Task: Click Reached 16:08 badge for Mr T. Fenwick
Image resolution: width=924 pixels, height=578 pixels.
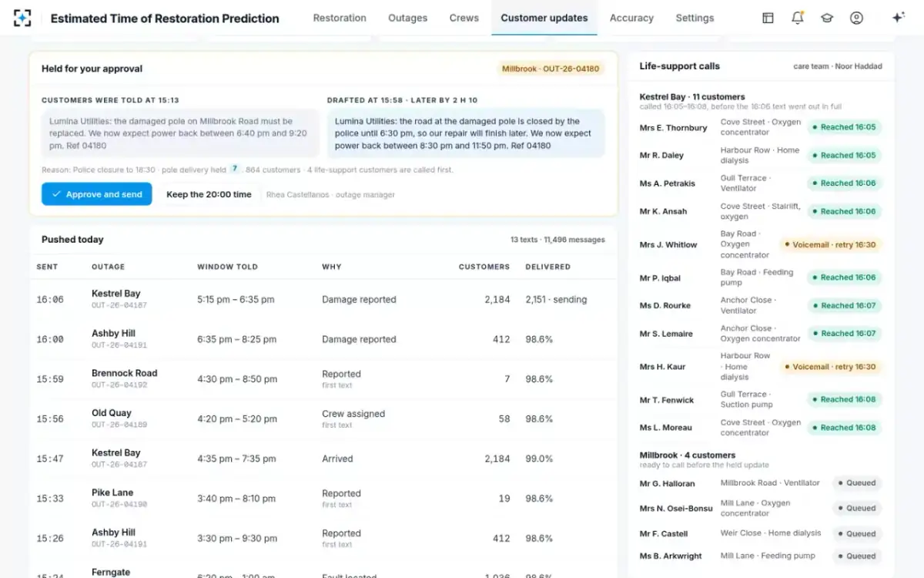Action: tap(844, 399)
